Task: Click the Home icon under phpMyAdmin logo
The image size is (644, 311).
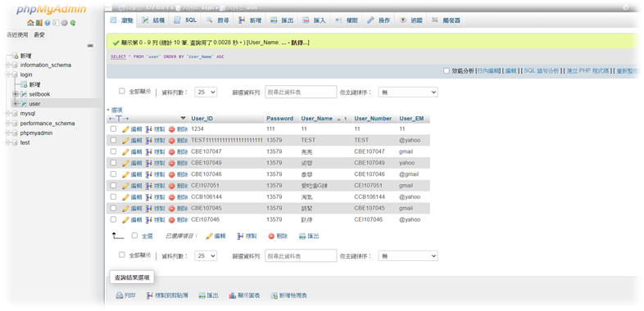Action: pyautogui.click(x=30, y=24)
